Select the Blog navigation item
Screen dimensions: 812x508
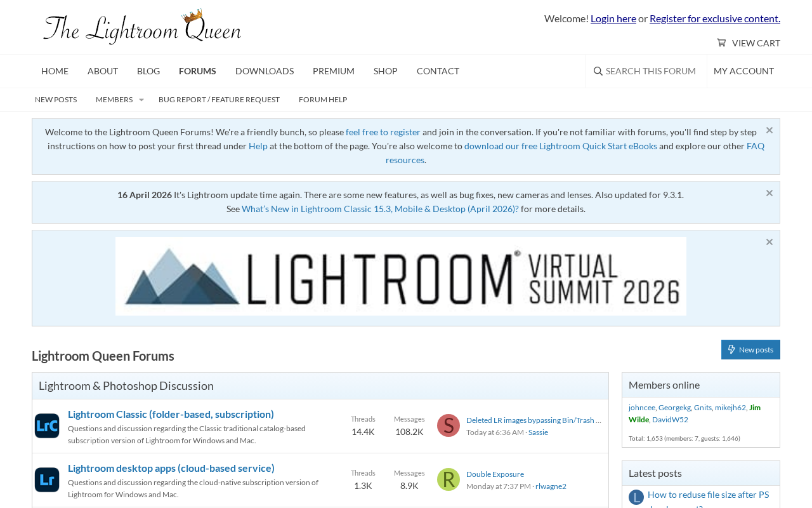(x=148, y=71)
